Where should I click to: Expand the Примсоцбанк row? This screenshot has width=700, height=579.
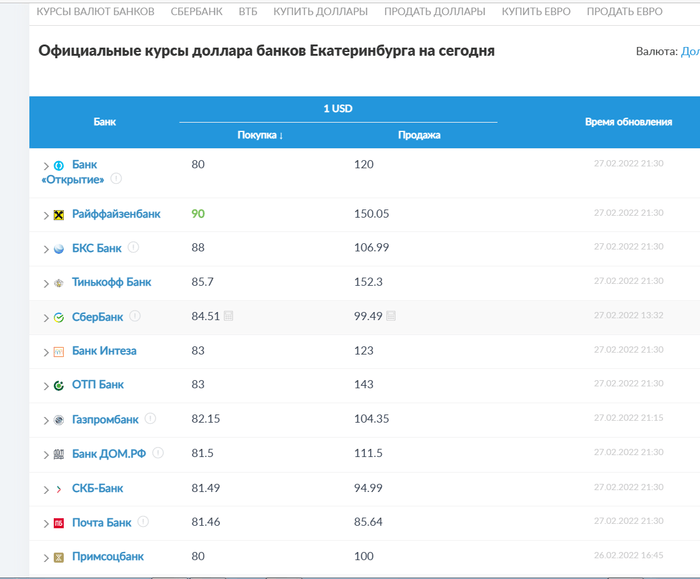(x=46, y=558)
